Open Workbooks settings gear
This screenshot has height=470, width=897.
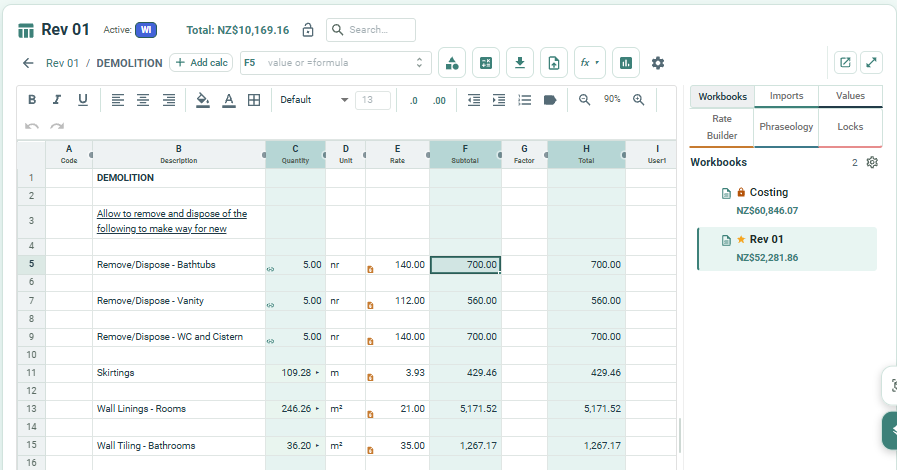[872, 162]
